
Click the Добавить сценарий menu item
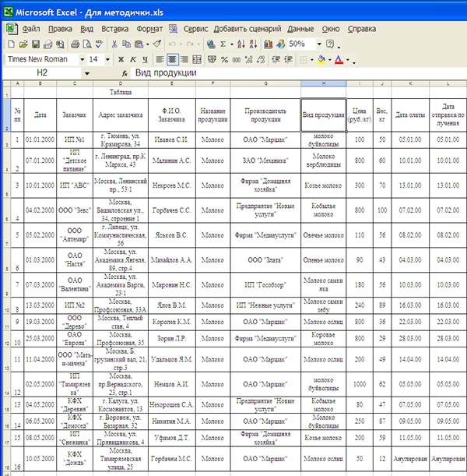pyautogui.click(x=248, y=29)
